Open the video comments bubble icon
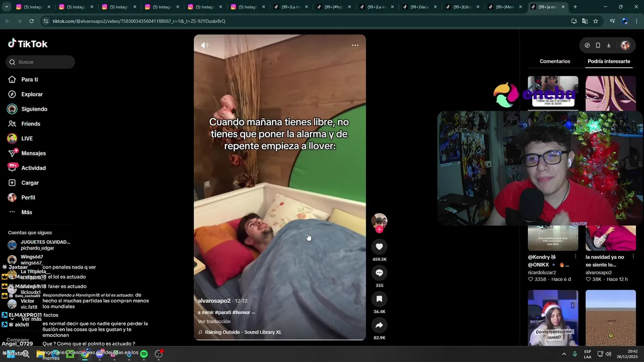The image size is (644, 362). coord(379,273)
